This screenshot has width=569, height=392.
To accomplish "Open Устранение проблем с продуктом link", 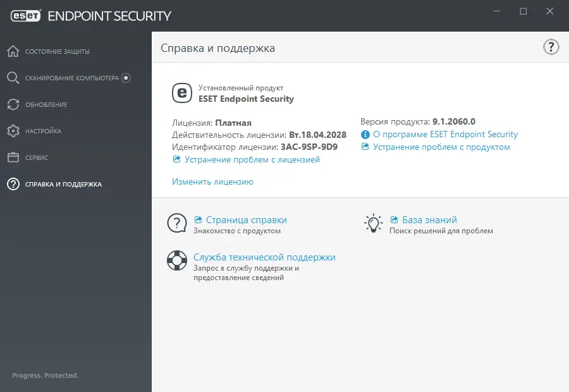I will pyautogui.click(x=441, y=147).
